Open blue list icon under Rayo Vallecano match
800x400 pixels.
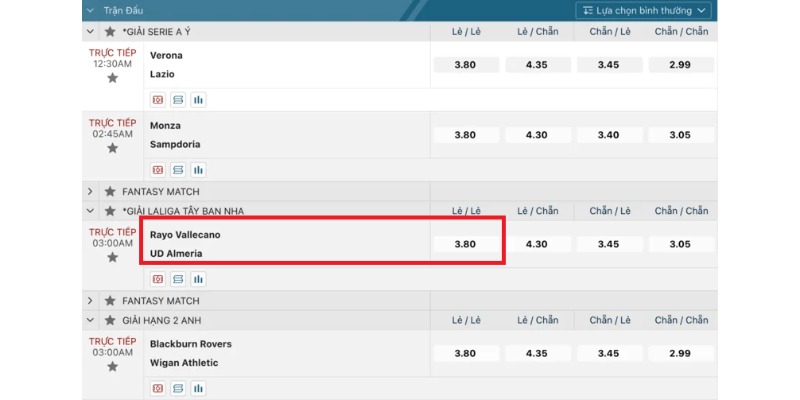click(x=178, y=279)
